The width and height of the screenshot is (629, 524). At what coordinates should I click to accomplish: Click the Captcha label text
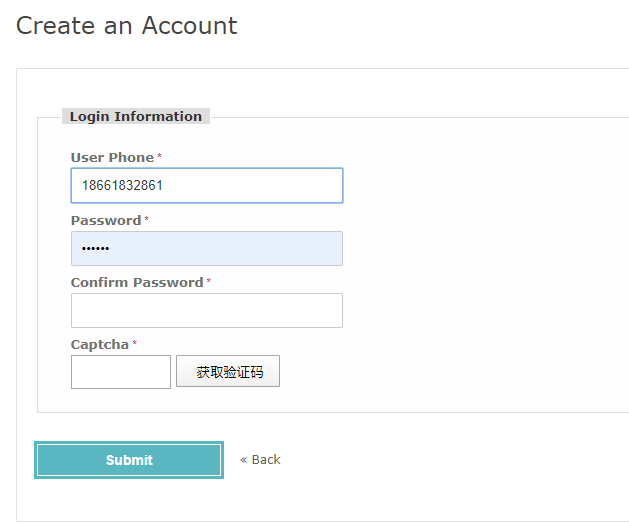pyautogui.click(x=99, y=345)
